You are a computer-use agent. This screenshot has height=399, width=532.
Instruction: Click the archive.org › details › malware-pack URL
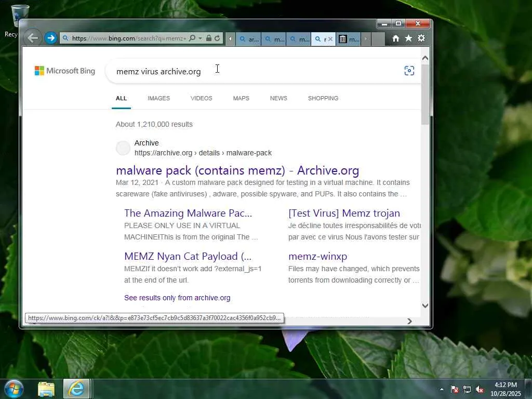click(203, 153)
